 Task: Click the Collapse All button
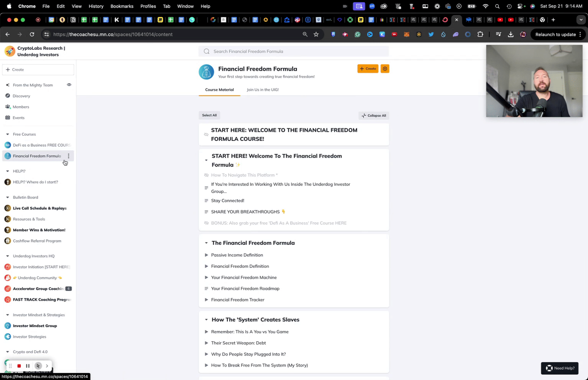click(374, 115)
